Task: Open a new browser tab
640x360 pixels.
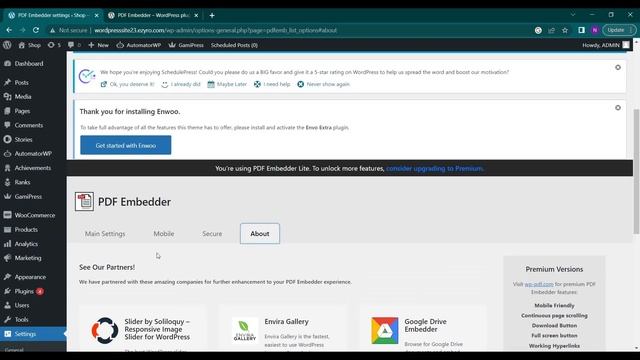Action: 212,16
